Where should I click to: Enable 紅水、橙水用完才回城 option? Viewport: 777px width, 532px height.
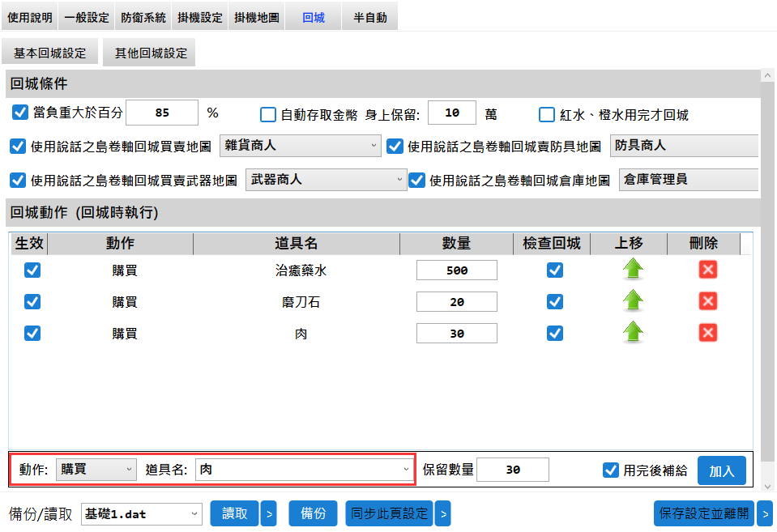[x=547, y=114]
